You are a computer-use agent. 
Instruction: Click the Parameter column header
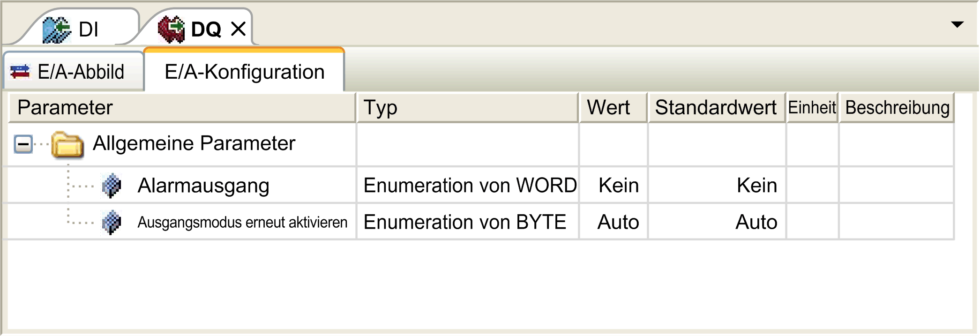[x=182, y=107]
